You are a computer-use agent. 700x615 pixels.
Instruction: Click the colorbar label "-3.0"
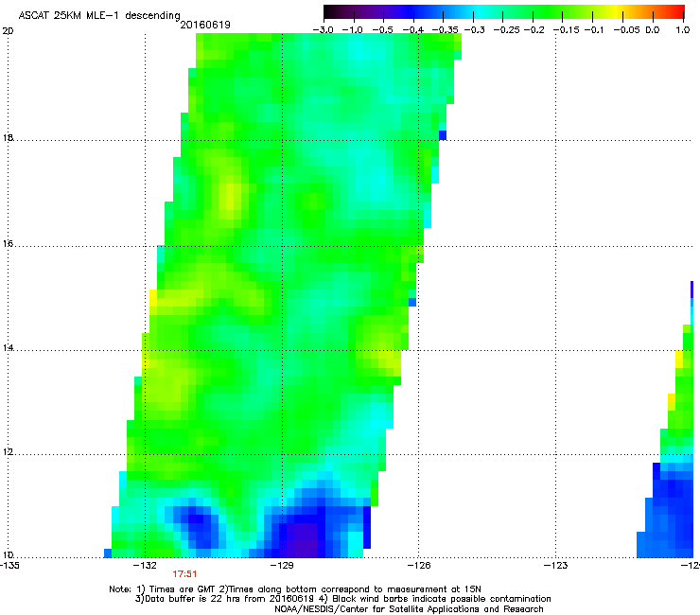point(323,30)
